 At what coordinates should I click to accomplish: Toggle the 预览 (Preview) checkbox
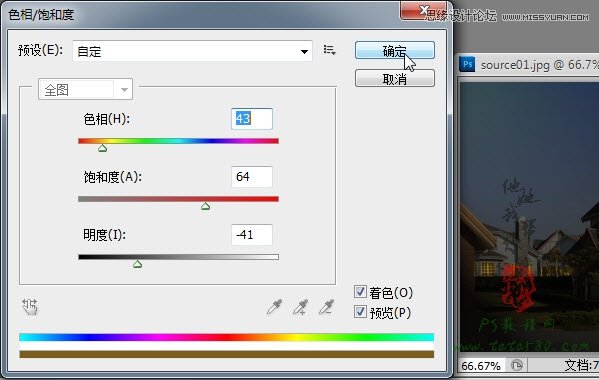360,312
